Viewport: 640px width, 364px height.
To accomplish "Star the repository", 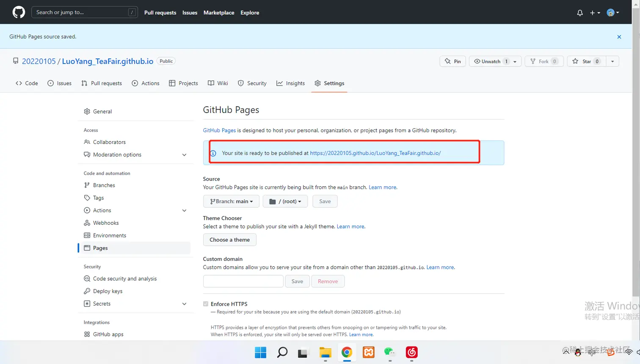I will (587, 61).
